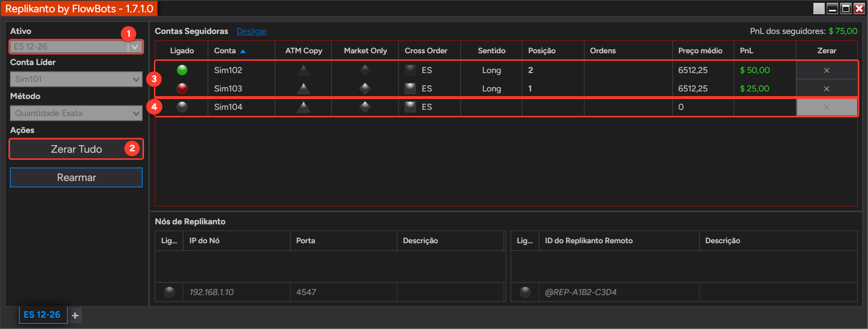Click the sort arrow beside Conta header
Screen dimensions: 868x329
[243, 51]
